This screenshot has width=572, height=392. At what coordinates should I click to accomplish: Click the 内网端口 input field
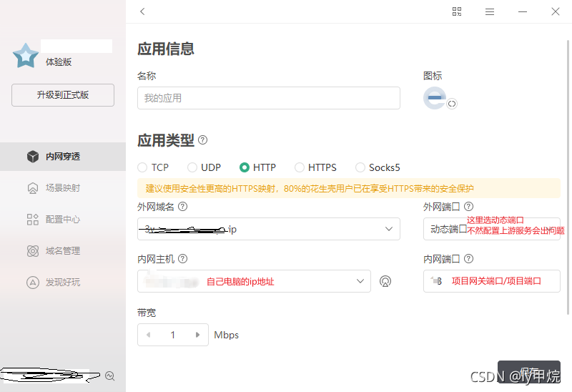click(491, 281)
